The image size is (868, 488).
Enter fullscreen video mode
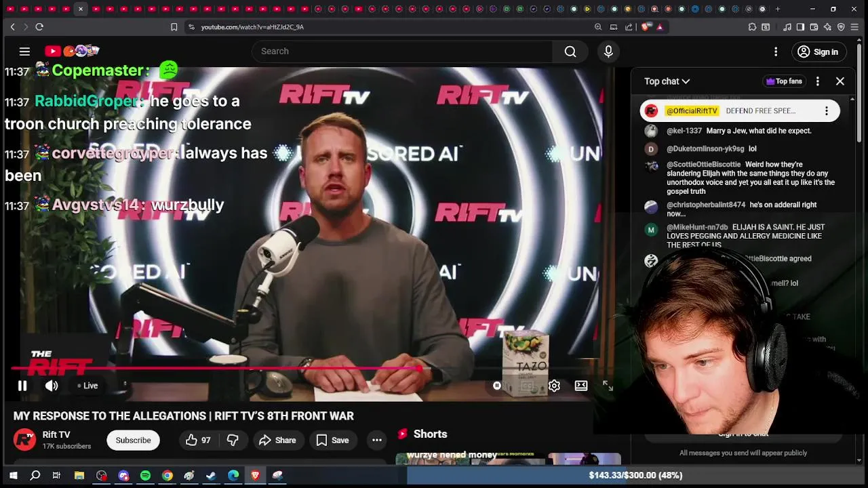608,386
